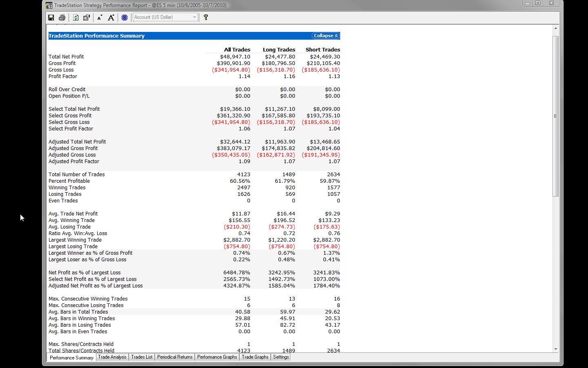Image resolution: width=588 pixels, height=368 pixels.
Task: Click the Max. Consecutive Losing Trades label
Action: click(86, 305)
